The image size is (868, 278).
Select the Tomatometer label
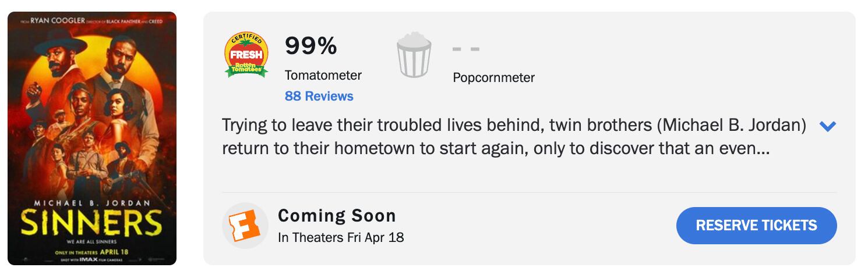coord(323,76)
